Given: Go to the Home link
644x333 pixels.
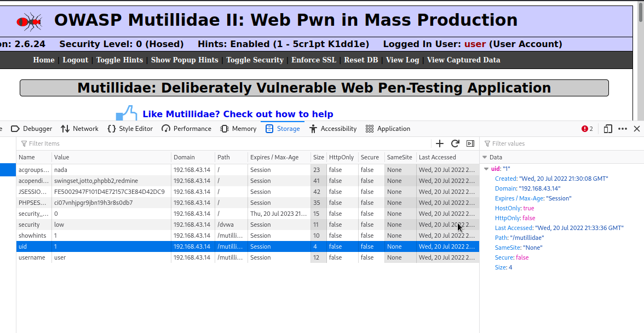Looking at the screenshot, I should coord(44,60).
